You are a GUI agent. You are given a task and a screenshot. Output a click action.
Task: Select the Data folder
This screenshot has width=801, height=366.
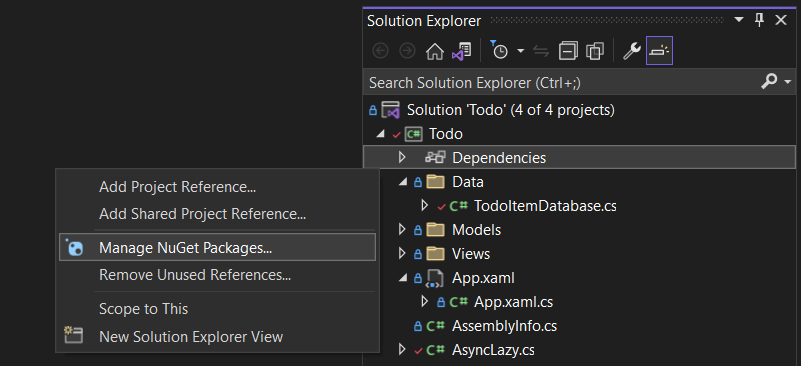(467, 182)
